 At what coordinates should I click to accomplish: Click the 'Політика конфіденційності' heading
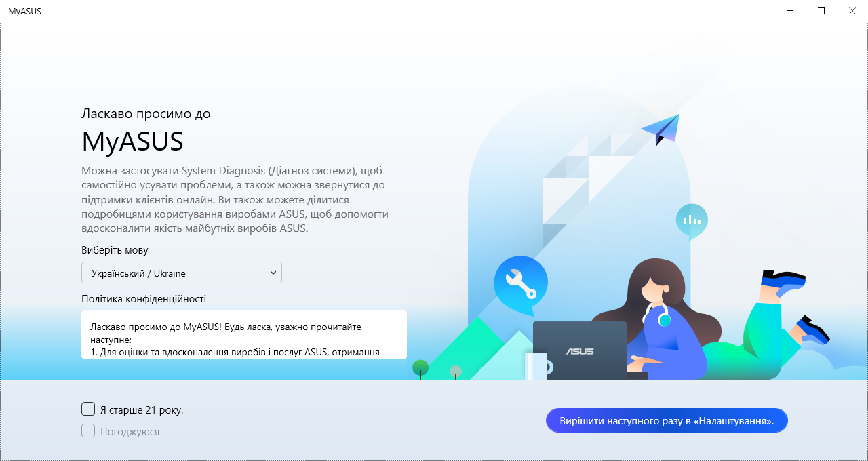144,298
